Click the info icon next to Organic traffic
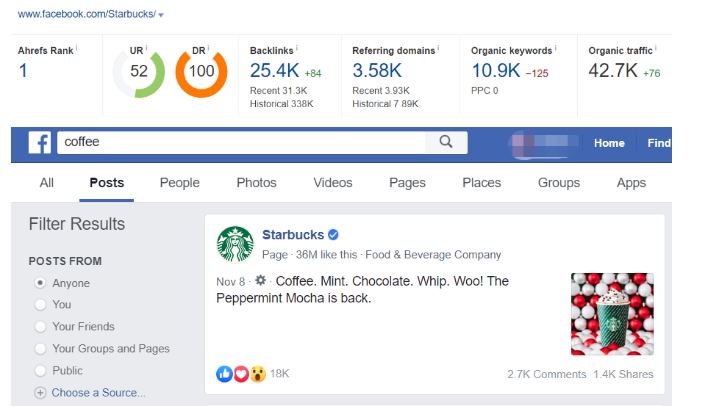This screenshot has height=417, width=712. pyautogui.click(x=656, y=48)
